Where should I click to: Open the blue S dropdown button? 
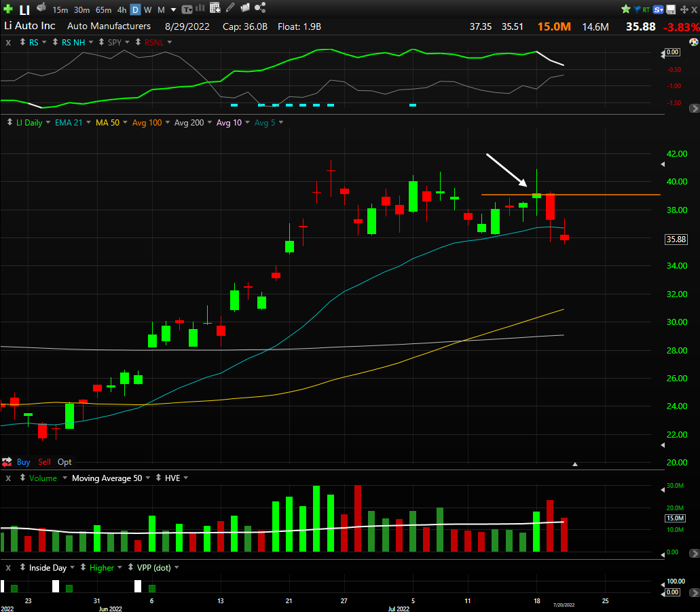pyautogui.click(x=658, y=9)
